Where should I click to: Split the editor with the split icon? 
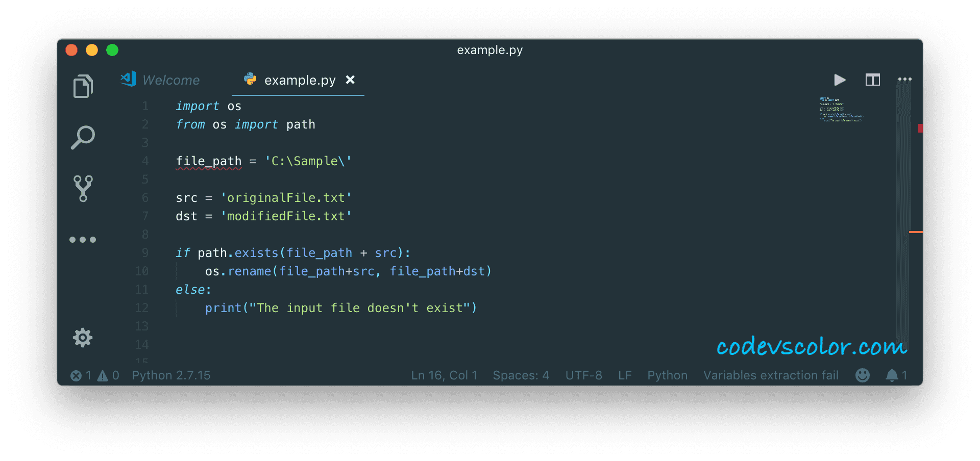(x=873, y=80)
